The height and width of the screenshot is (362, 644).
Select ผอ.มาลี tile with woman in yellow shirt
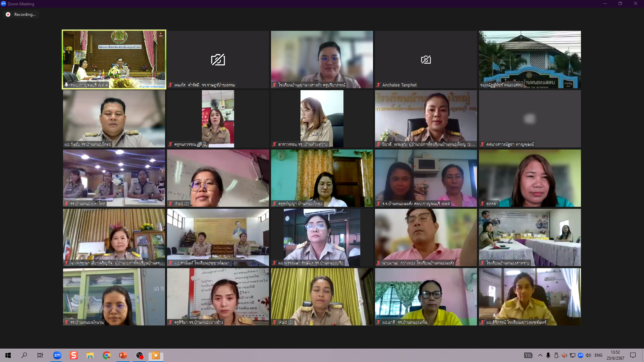(x=426, y=297)
